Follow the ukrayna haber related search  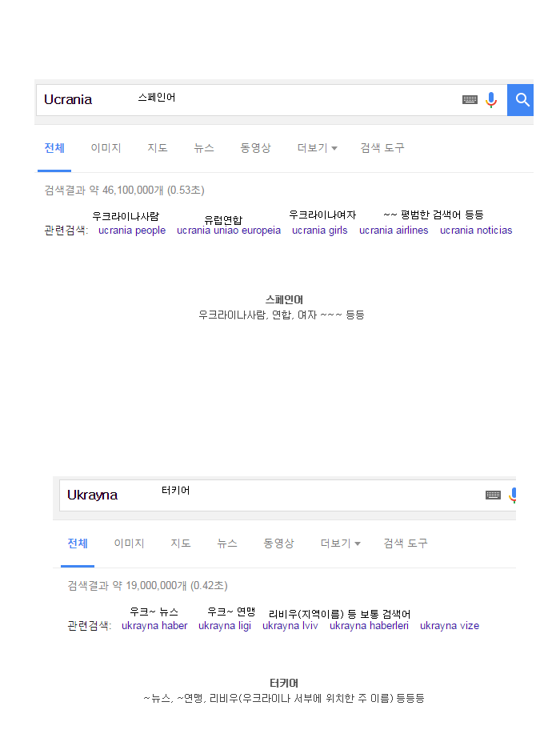154,626
